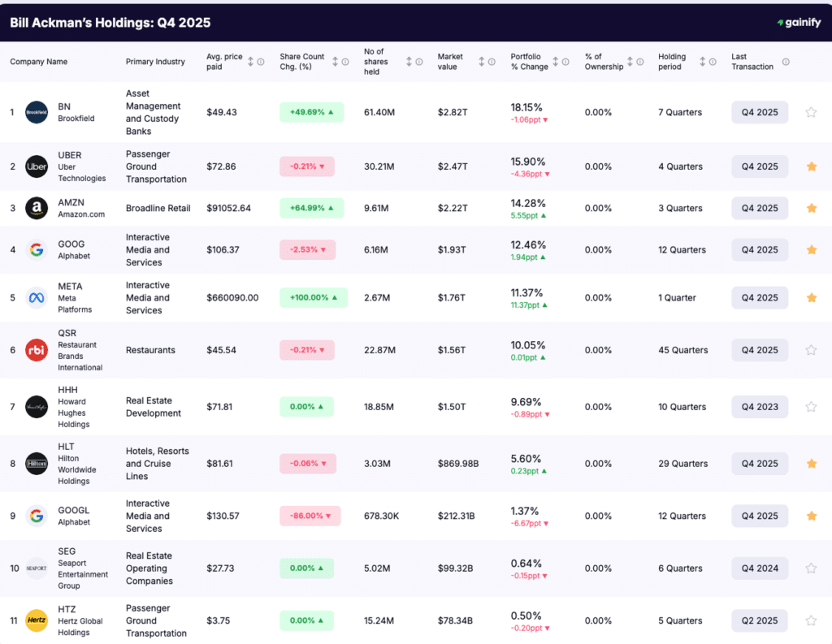
Task: Open the Q2 2025 transaction for Hertz
Action: pos(759,620)
